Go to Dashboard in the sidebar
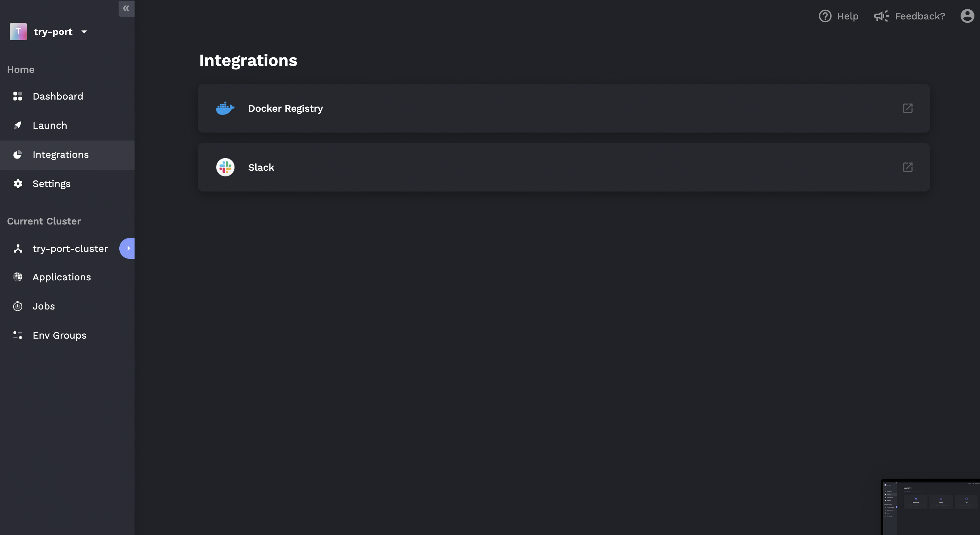The image size is (980, 535). (58, 96)
